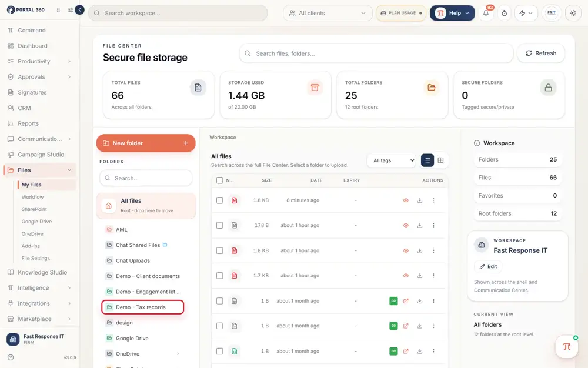This screenshot has width=588, height=368.
Task: Open SharePoint under Files
Action: pyautogui.click(x=34, y=209)
